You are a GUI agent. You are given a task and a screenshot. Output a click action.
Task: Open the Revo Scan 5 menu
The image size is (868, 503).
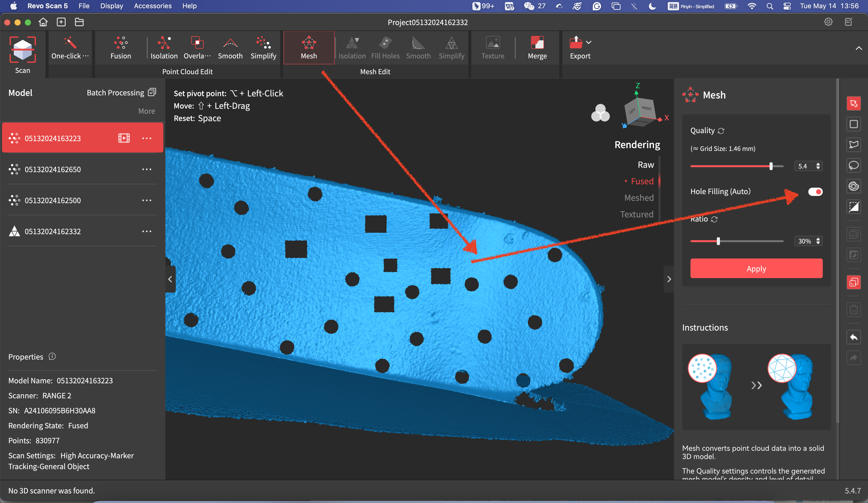tap(48, 6)
